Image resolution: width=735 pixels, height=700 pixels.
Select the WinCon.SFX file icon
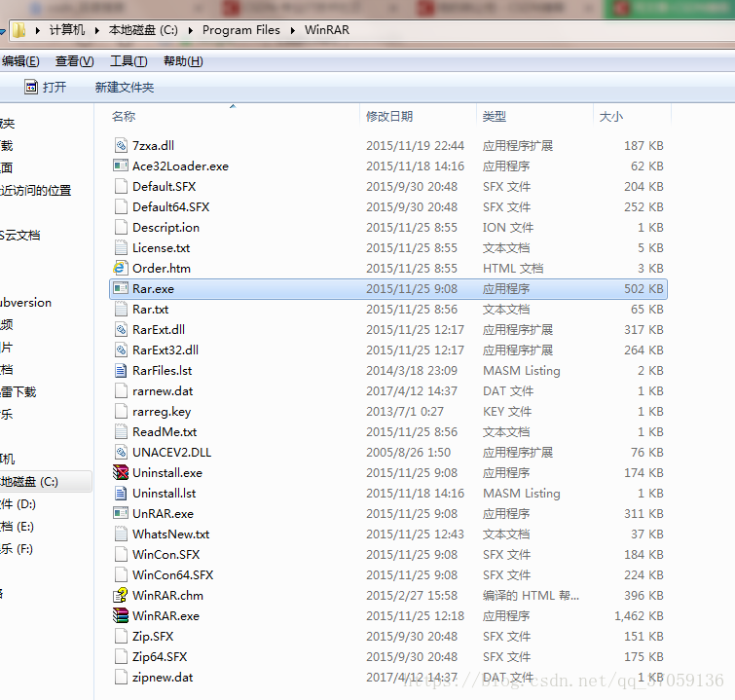(121, 554)
